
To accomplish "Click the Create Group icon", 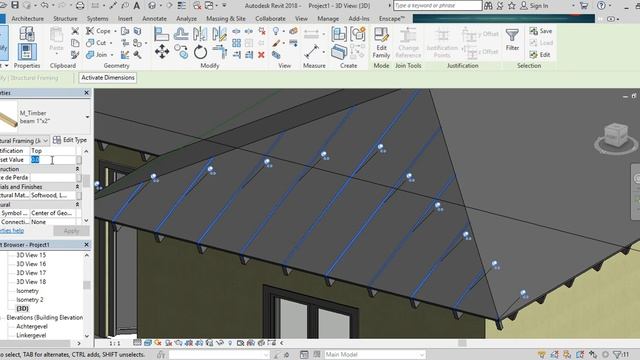I will (x=358, y=34).
